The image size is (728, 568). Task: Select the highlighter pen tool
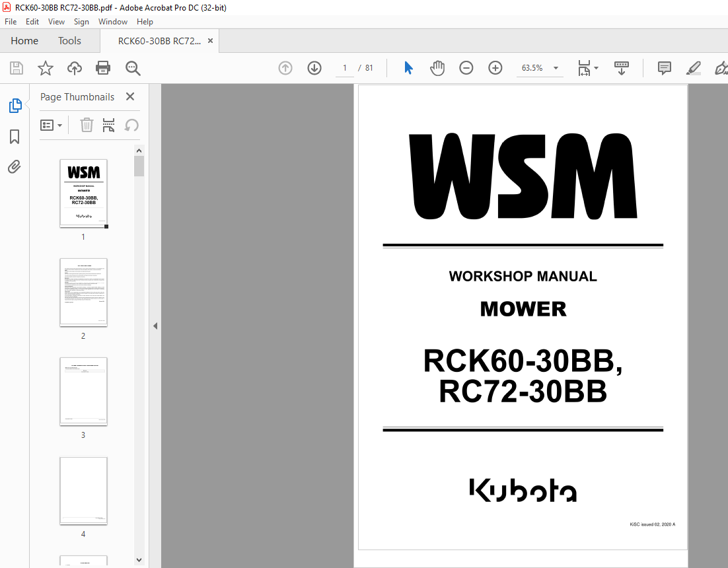pyautogui.click(x=693, y=68)
